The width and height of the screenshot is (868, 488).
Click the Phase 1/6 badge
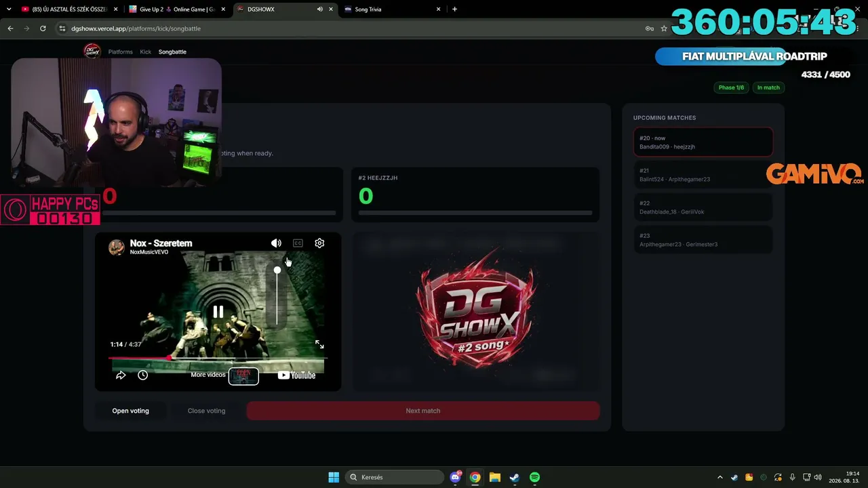731,87
